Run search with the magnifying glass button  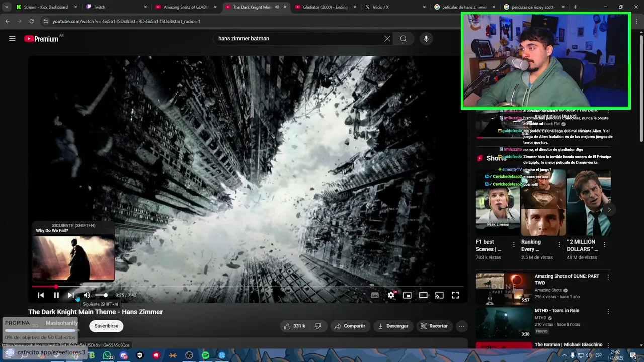click(404, 39)
